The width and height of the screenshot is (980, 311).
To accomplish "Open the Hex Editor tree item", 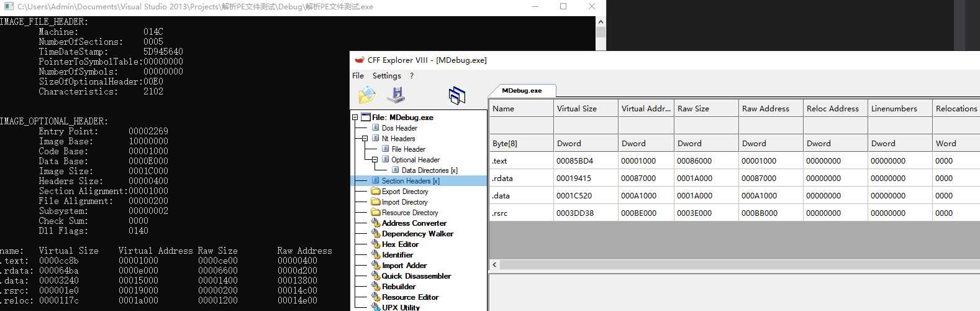I will click(400, 244).
